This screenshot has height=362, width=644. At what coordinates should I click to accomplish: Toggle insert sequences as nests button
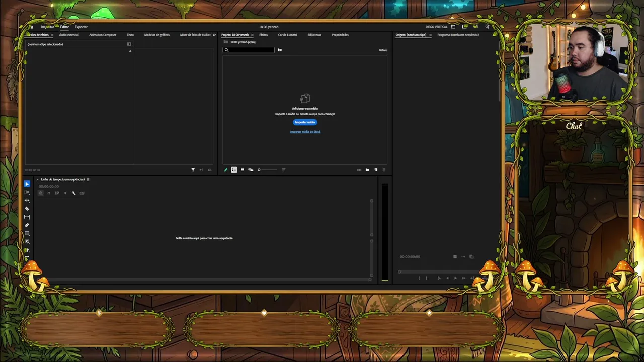(x=41, y=193)
